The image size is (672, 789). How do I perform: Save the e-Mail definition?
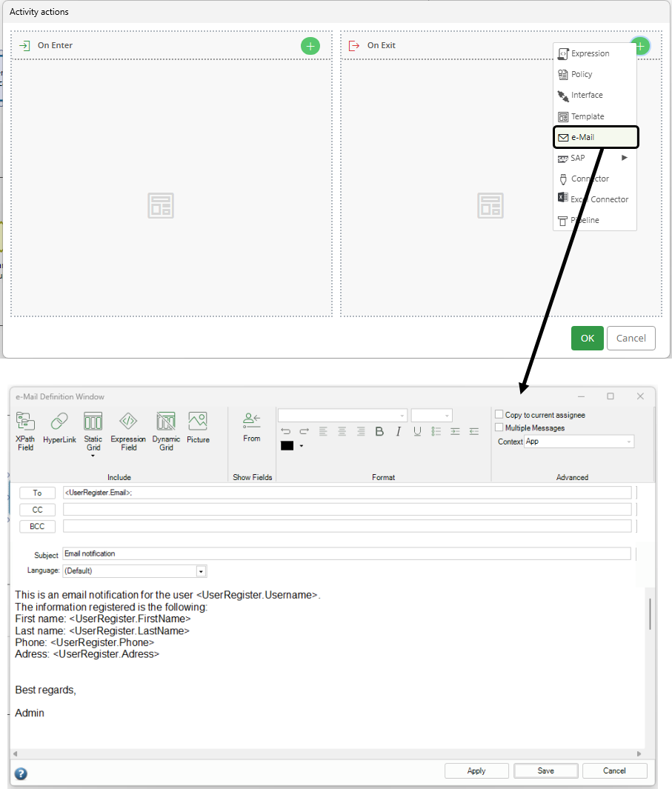tap(545, 771)
